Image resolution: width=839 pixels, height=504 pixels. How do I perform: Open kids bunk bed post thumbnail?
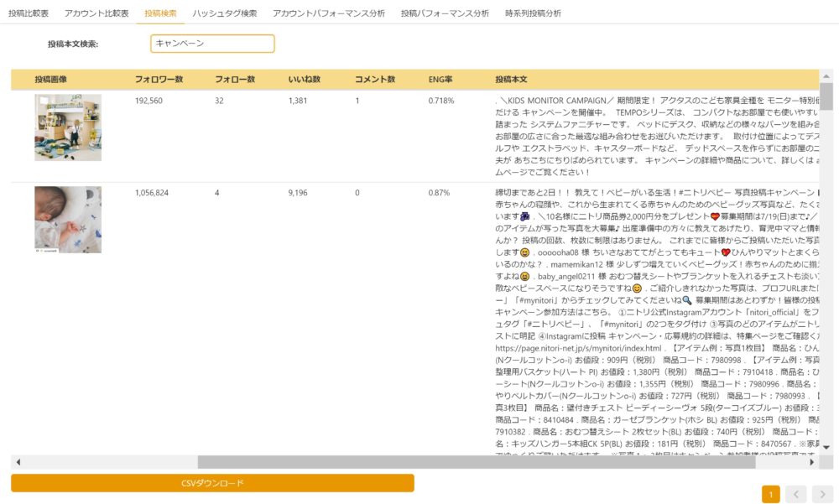[x=68, y=127]
